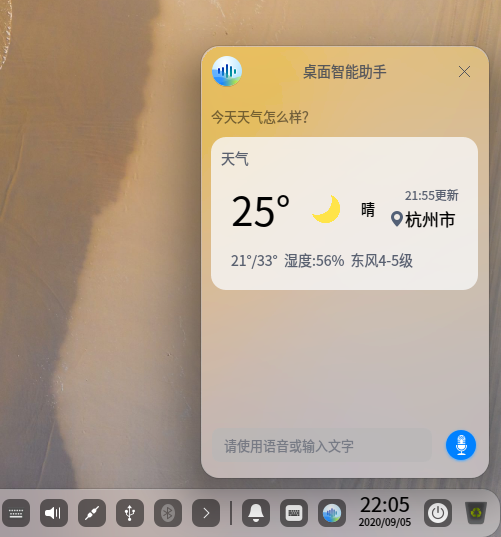The height and width of the screenshot is (537, 501).
Task: Open the notification bell icon
Action: point(256,513)
